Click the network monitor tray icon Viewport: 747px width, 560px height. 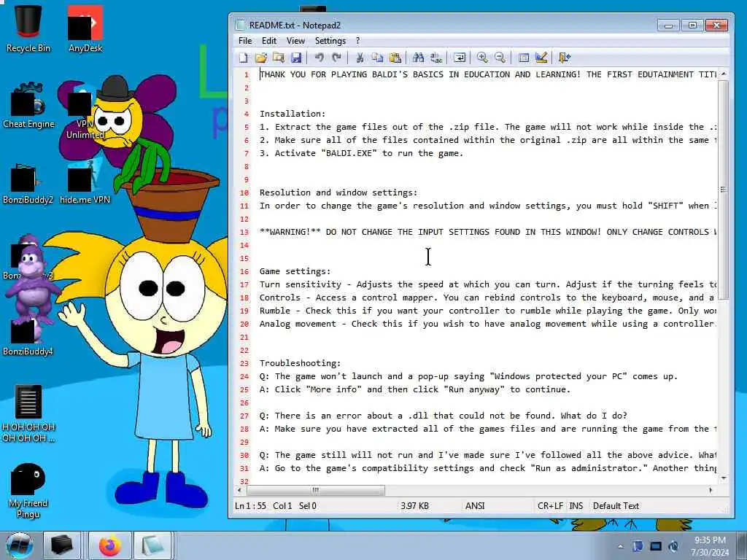click(x=656, y=546)
